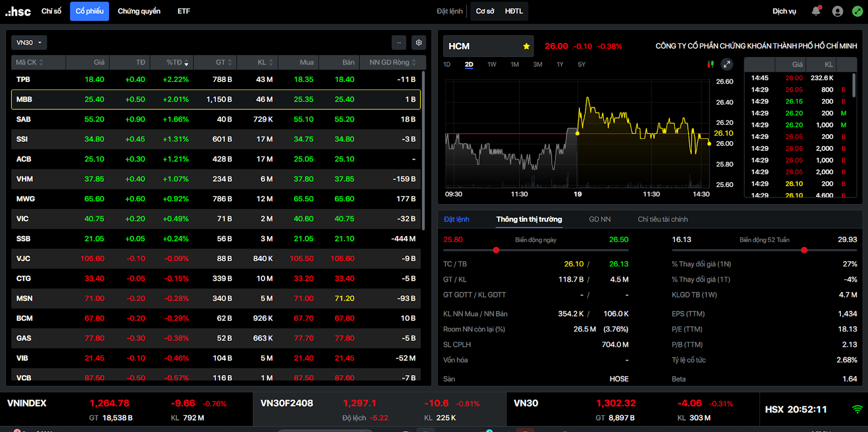
Task: Select the CTG stock row
Action: pyautogui.click(x=216, y=278)
